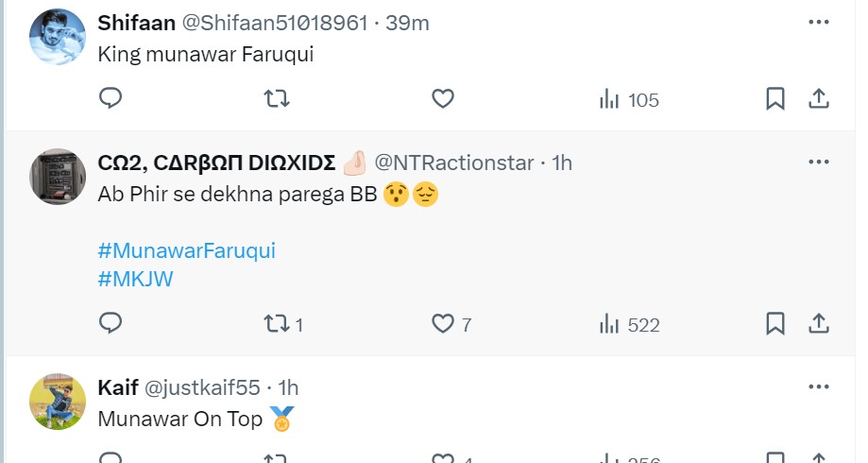Bookmark Shifaan's tweet
The height and width of the screenshot is (463, 868).
775,98
